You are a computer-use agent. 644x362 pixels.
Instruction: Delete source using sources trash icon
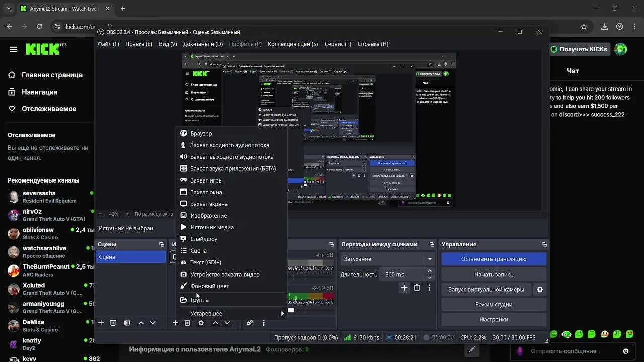click(x=187, y=323)
